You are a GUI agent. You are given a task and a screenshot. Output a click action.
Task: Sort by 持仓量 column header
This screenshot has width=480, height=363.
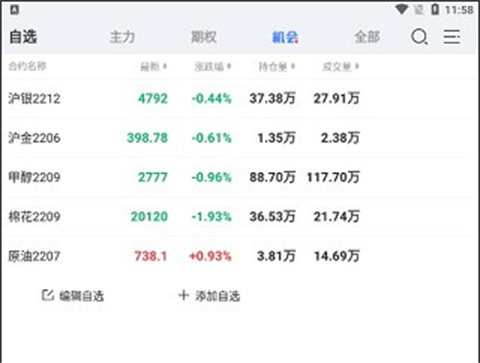tap(277, 67)
